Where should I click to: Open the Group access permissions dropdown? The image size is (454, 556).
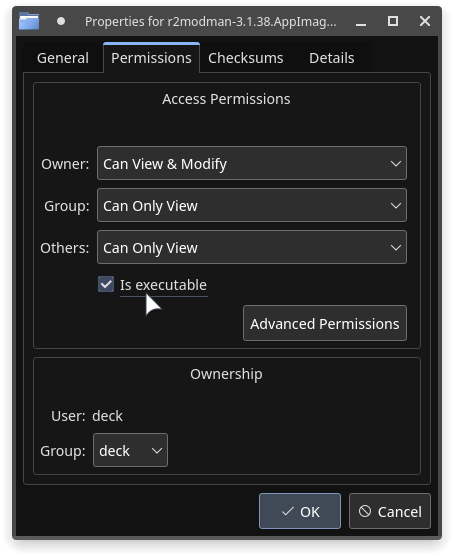[252, 205]
